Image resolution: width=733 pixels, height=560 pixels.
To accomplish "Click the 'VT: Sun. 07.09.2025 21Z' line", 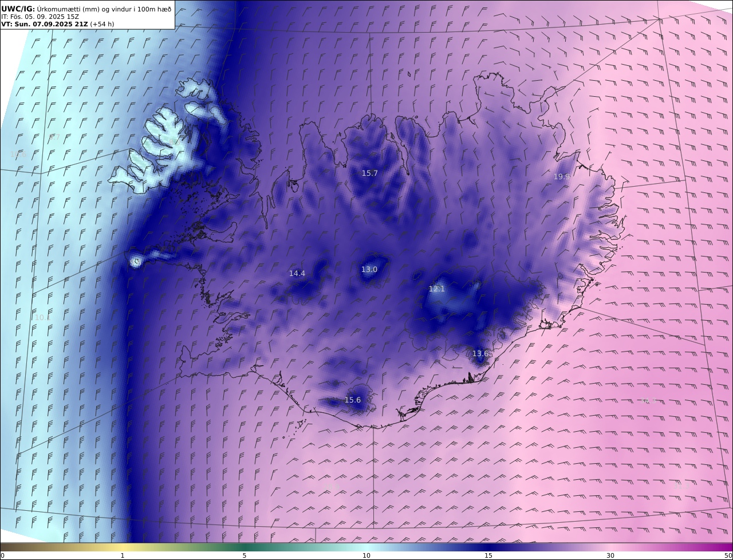I will point(45,25).
